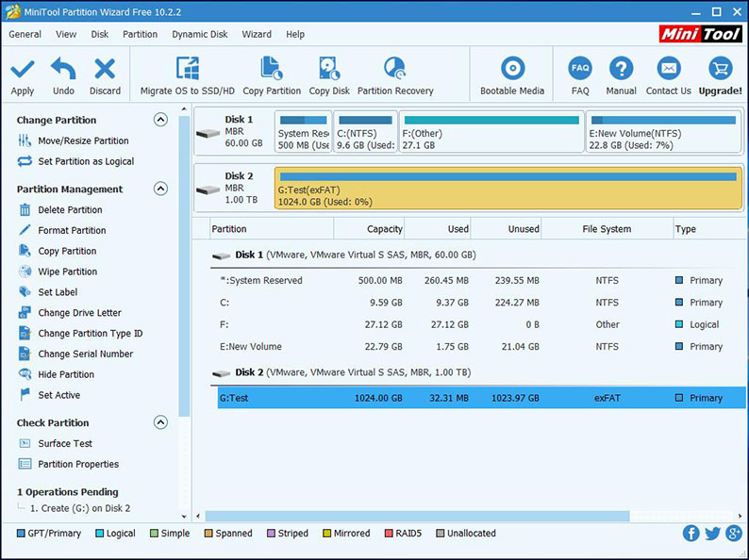749x560 pixels.
Task: Open the General menu
Action: tap(25, 34)
